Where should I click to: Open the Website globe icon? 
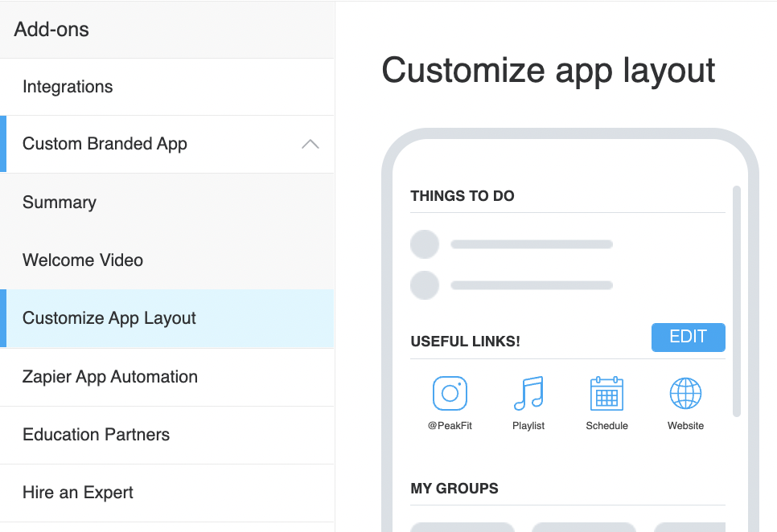click(x=685, y=394)
